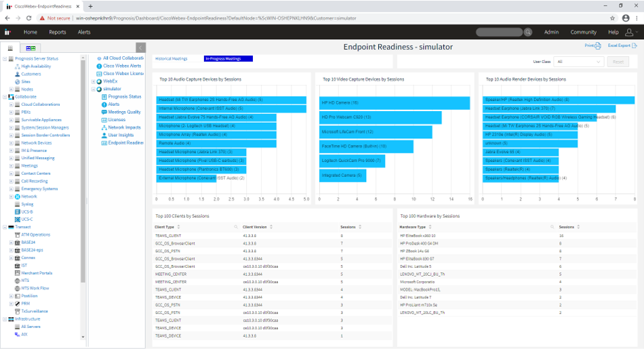Collapse the Collaborate tree section

click(4, 97)
